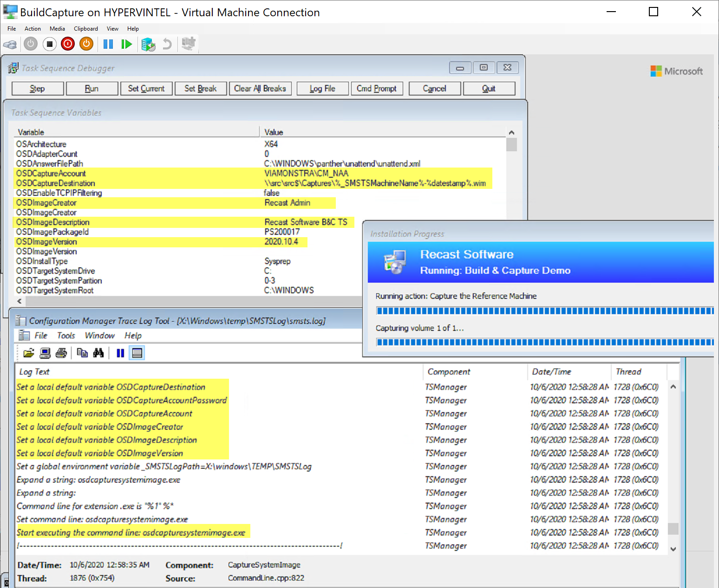
Task: Turn off the VM with the stop icon
Action: tap(49, 45)
